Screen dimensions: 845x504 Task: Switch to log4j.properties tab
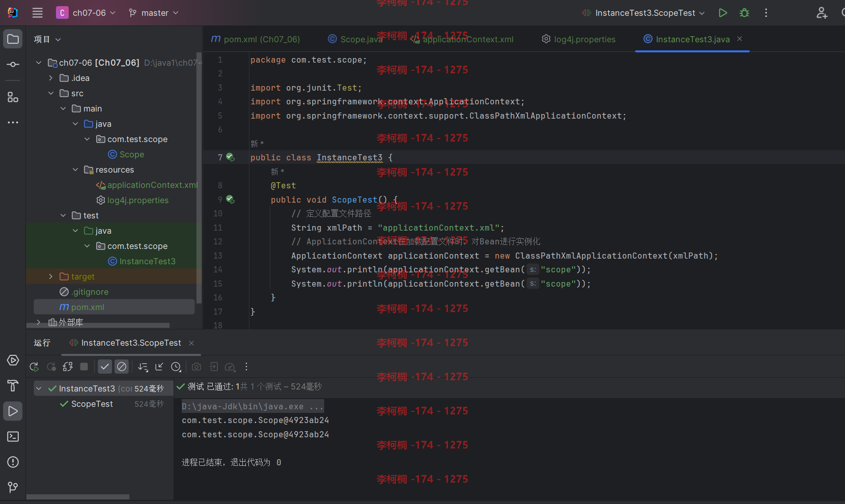pyautogui.click(x=579, y=39)
